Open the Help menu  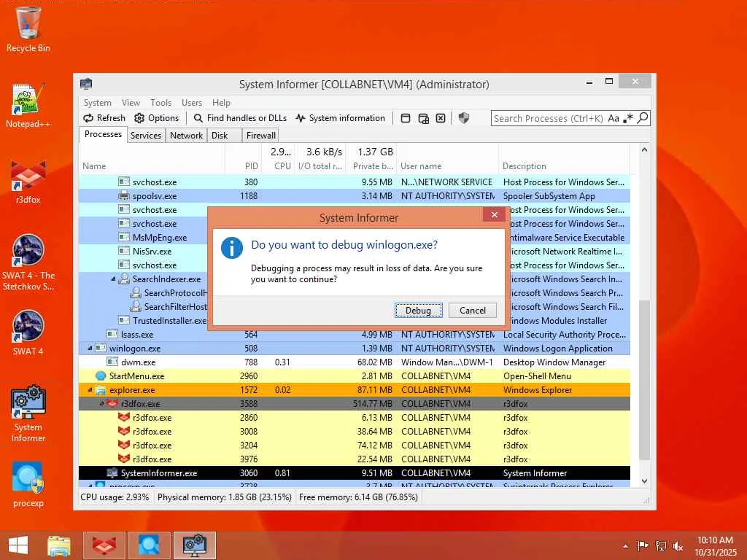(221, 103)
